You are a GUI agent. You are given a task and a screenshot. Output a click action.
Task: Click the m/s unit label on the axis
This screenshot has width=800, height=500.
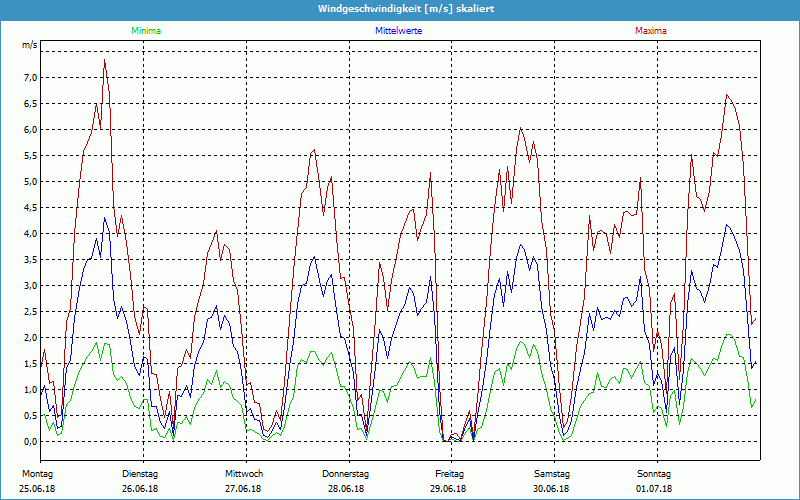click(30, 45)
